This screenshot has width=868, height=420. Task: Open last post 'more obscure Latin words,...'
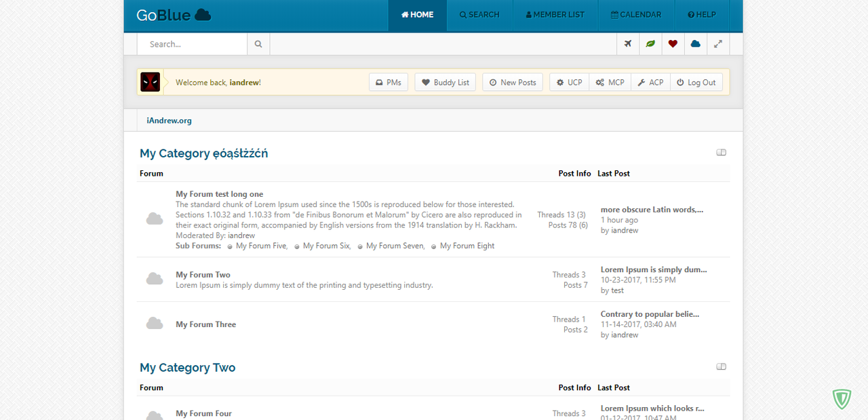(x=652, y=210)
